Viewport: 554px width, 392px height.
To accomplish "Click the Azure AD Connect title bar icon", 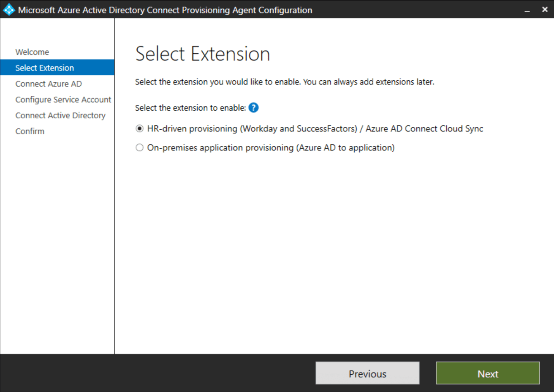I will coord(8,9).
